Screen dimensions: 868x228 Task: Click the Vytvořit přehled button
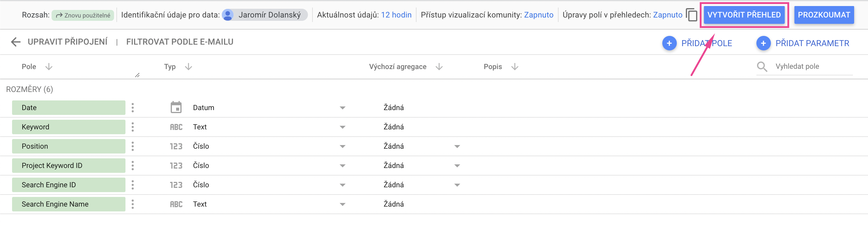pos(744,15)
